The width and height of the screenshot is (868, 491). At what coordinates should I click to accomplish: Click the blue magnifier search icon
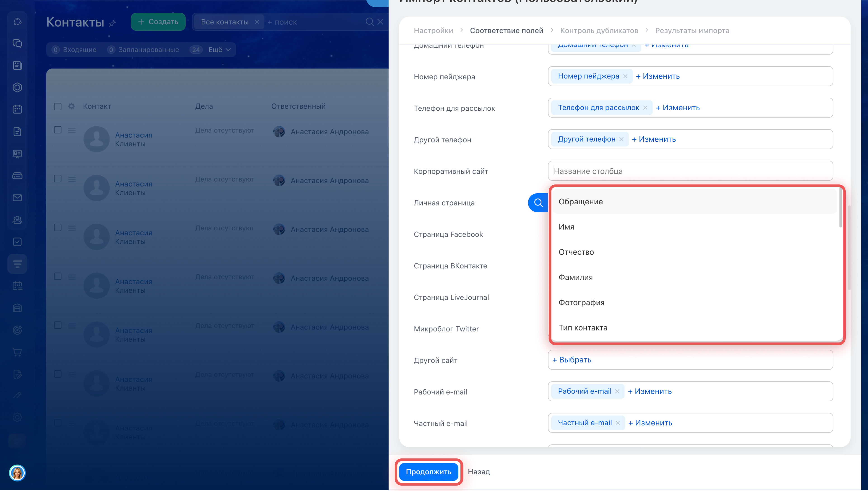coord(538,203)
